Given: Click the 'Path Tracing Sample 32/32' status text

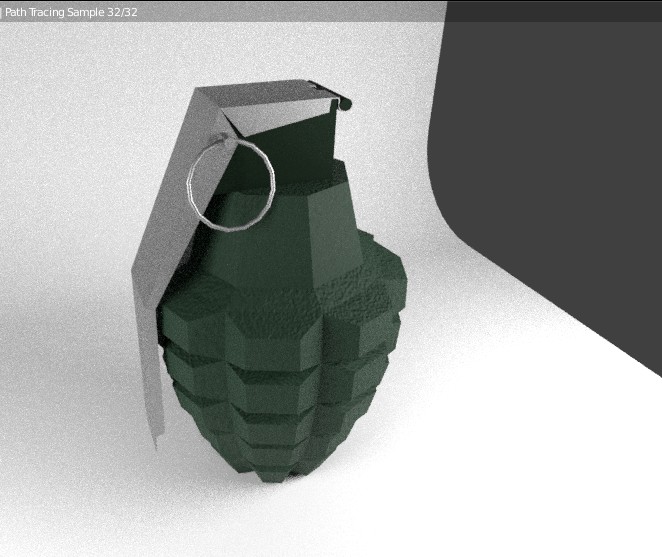Looking at the screenshot, I should (x=71, y=12).
